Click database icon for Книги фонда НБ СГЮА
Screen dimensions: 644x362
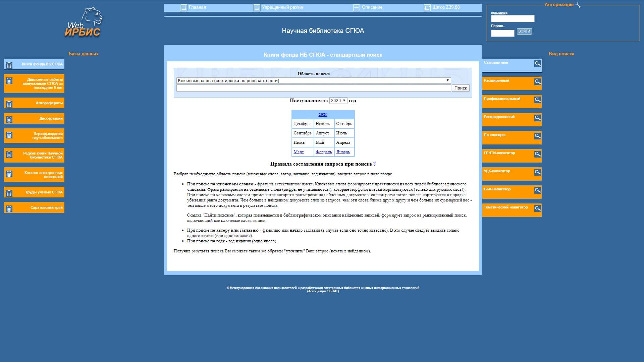[x=9, y=65]
